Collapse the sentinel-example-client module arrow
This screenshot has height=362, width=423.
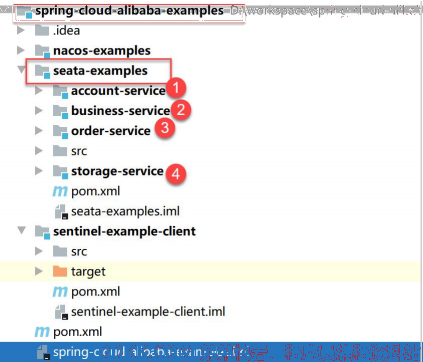pos(21,231)
